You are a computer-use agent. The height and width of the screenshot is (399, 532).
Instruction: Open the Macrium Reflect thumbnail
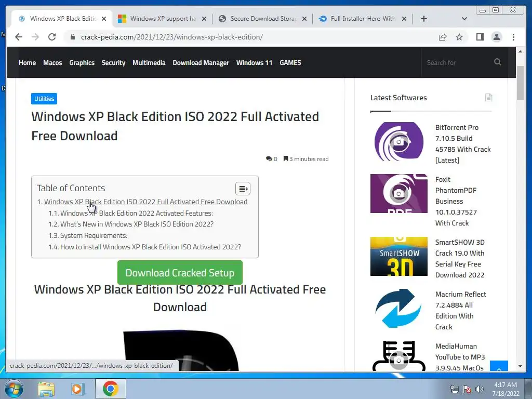[x=398, y=309]
